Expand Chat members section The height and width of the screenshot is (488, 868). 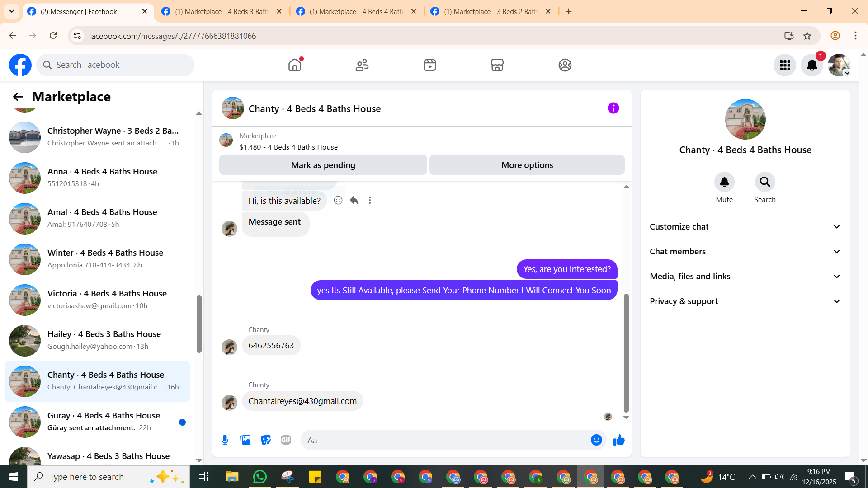click(x=745, y=252)
